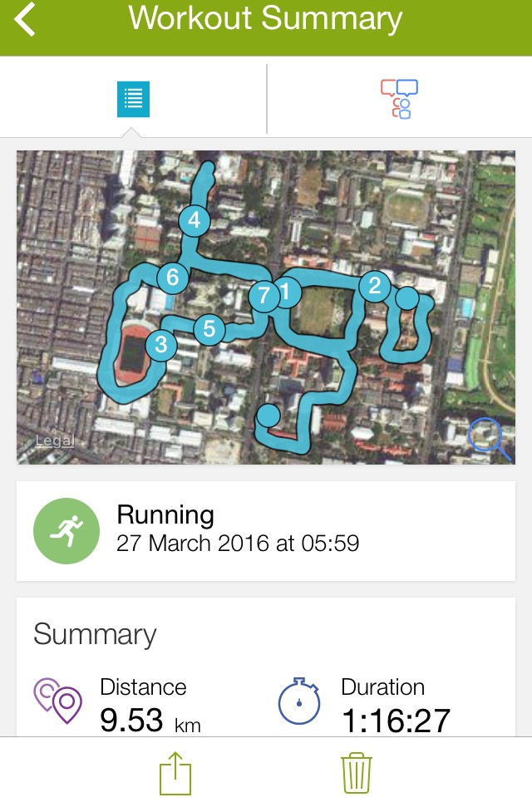Tap the 1:16:27 duration value
532x807 pixels.
pos(396,720)
